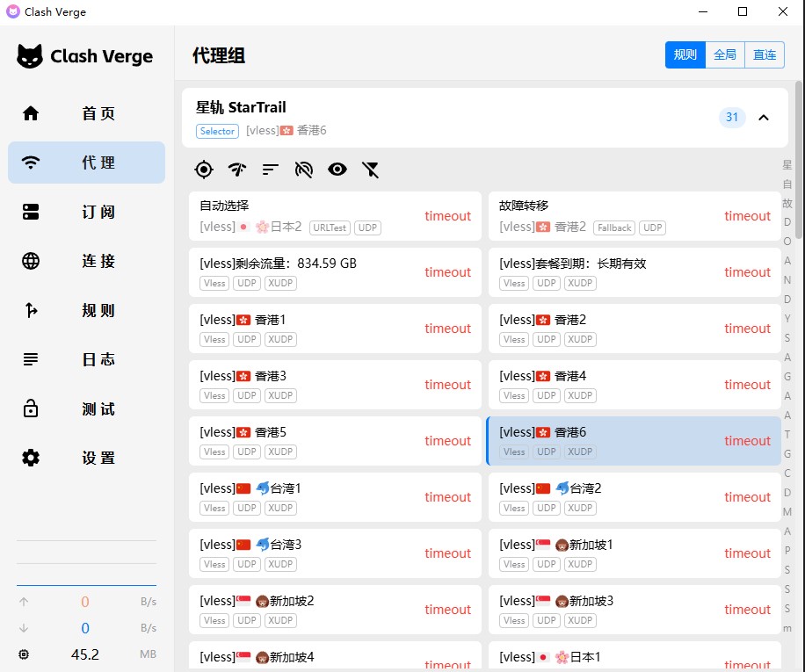
Task: Toggle proxy details with the eye icon
Action: 337,170
